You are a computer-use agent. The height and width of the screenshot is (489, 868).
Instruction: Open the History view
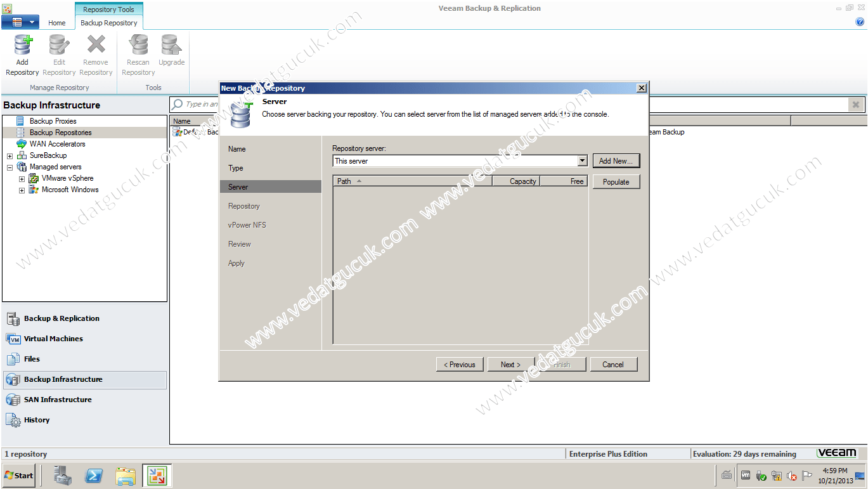point(85,420)
